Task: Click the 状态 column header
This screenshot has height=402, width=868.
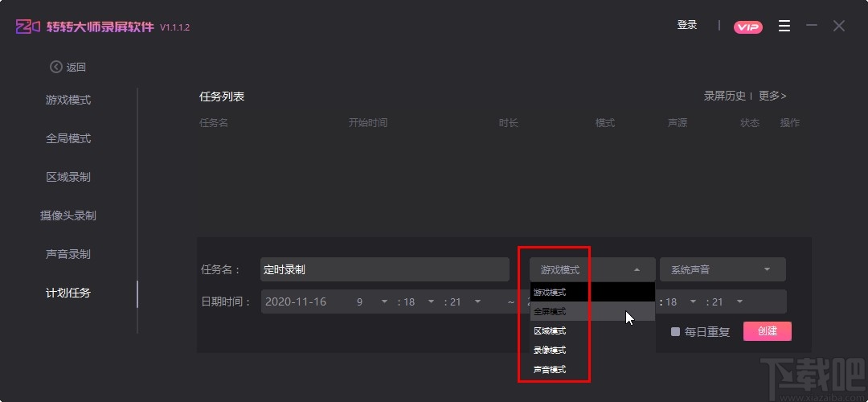Action: point(750,123)
